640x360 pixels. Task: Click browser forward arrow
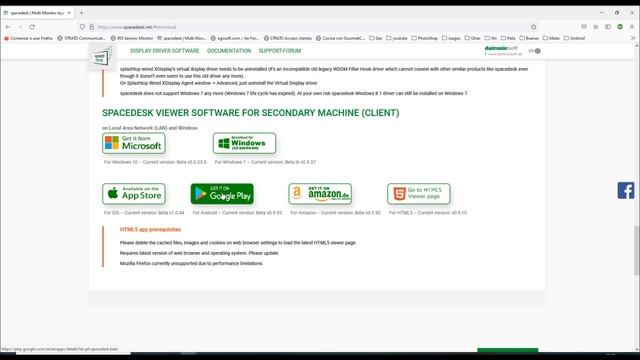click(20, 27)
